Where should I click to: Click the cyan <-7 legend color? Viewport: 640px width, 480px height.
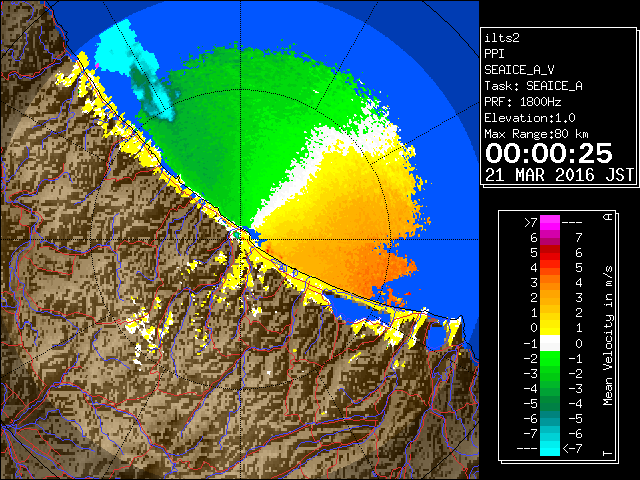(x=550, y=448)
